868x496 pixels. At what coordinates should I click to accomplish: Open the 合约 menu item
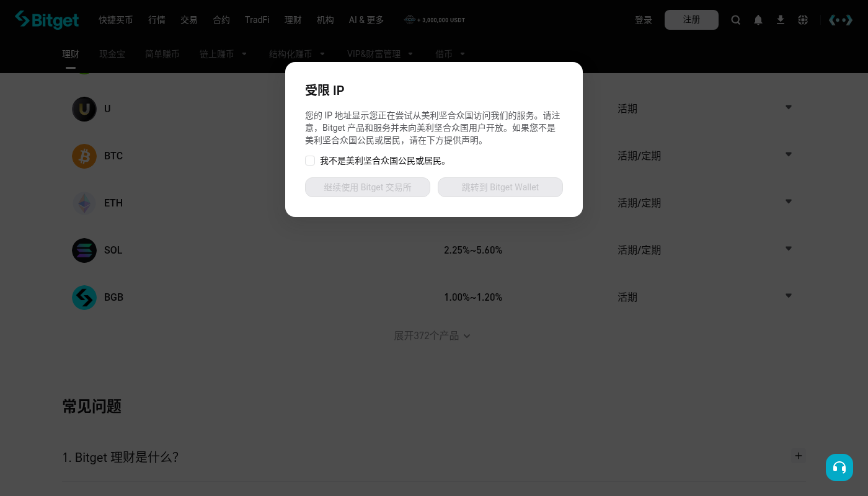221,20
